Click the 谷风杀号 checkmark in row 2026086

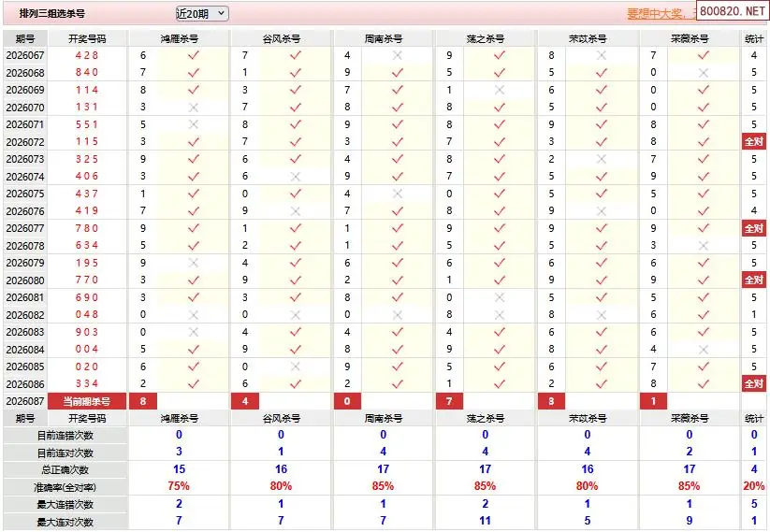tap(296, 384)
